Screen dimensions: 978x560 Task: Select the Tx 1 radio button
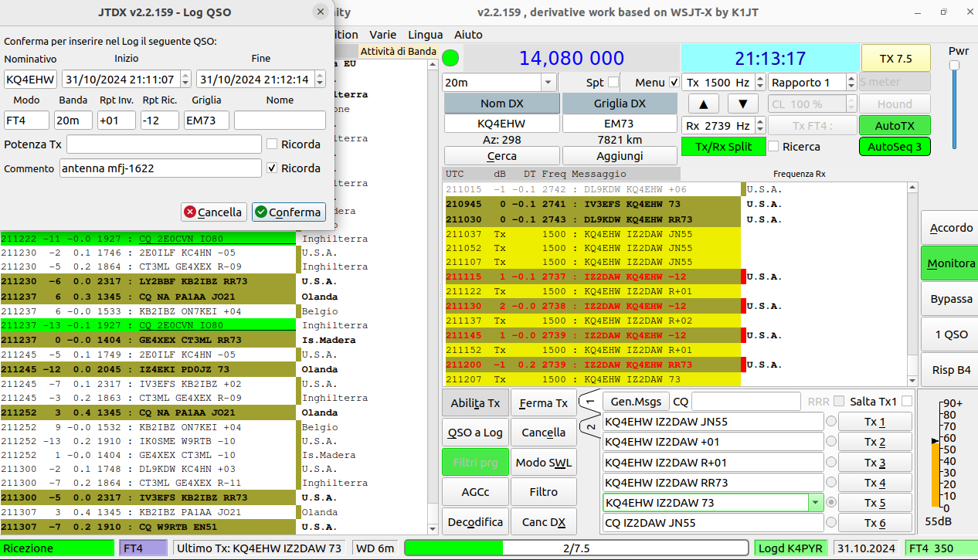coord(831,422)
